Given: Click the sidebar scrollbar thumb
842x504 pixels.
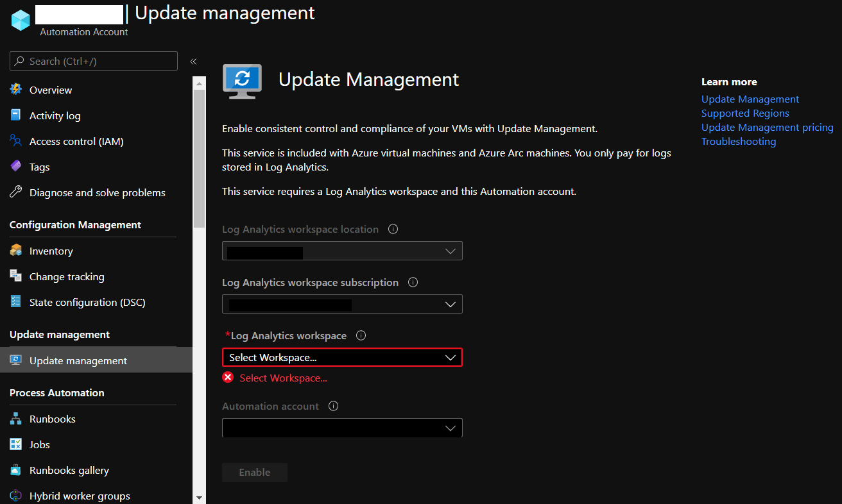Looking at the screenshot, I should coord(199,158).
